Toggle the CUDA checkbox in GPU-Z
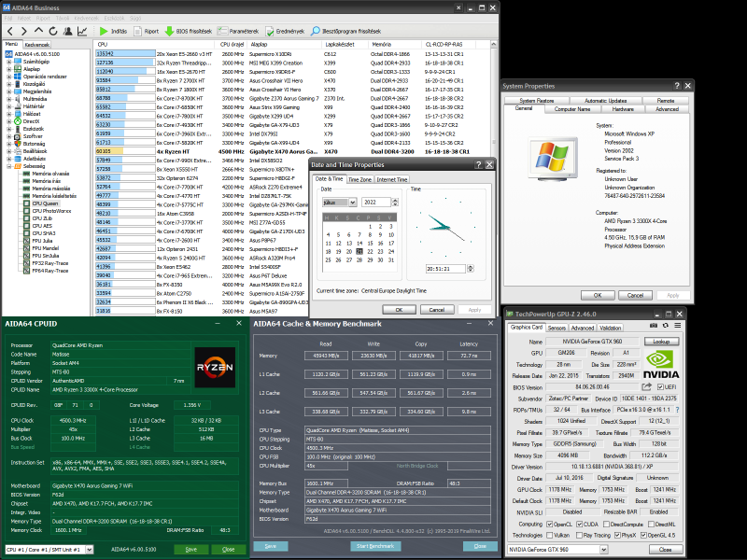 click(579, 524)
